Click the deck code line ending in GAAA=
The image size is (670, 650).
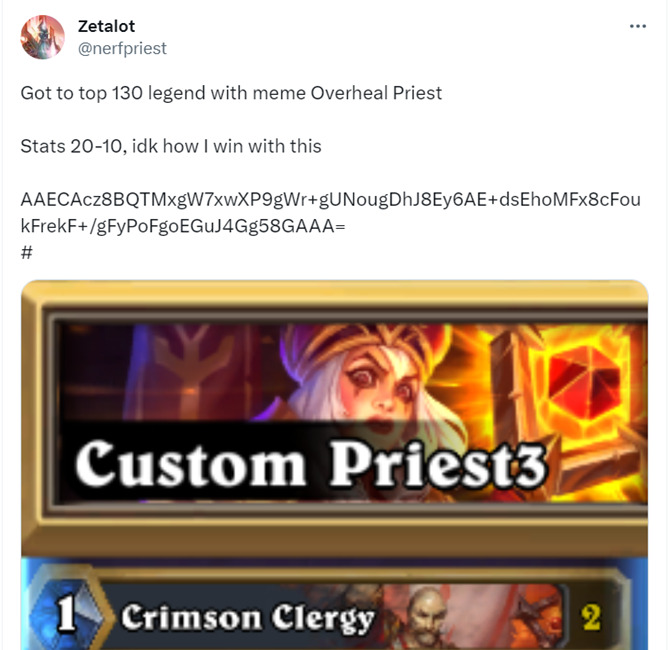click(183, 226)
